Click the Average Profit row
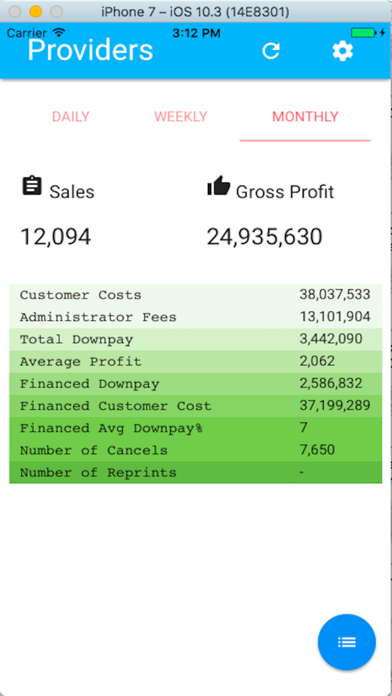Screen dimensions: 392x696 pos(195,362)
